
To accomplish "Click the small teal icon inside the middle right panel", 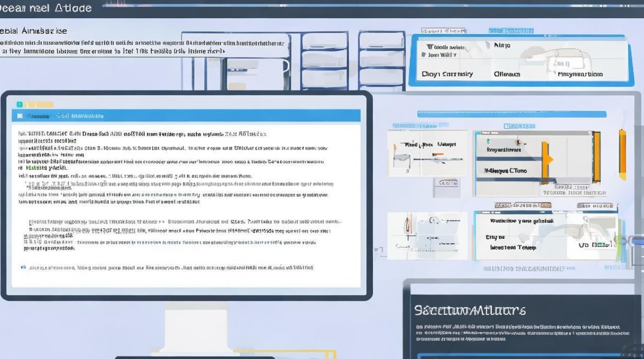I will 488,141.
